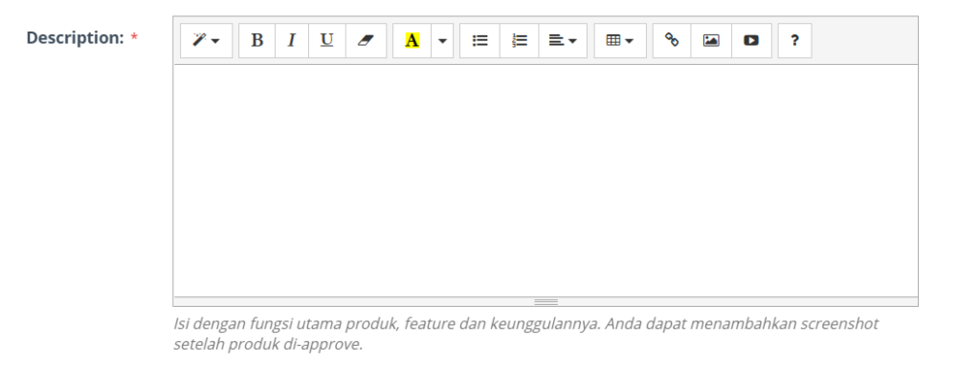Click the insert video icon
Viewport: 980px width, 368px height.
(751, 40)
